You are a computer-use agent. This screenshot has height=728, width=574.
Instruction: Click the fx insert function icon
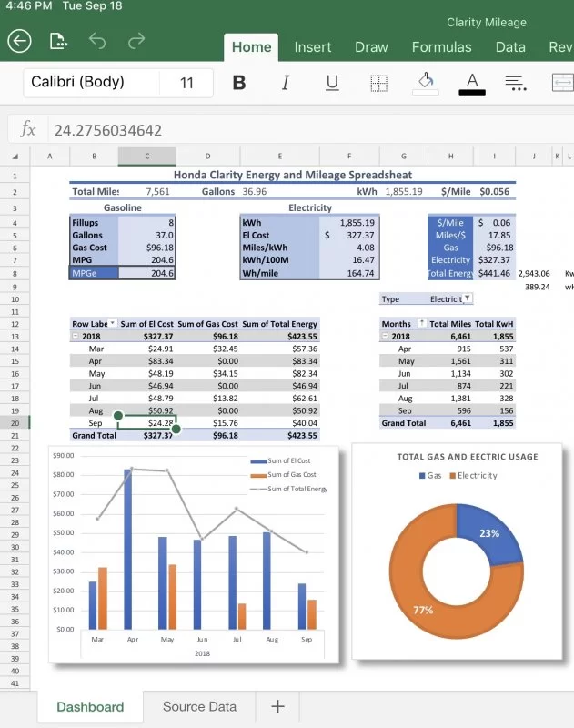coord(28,130)
